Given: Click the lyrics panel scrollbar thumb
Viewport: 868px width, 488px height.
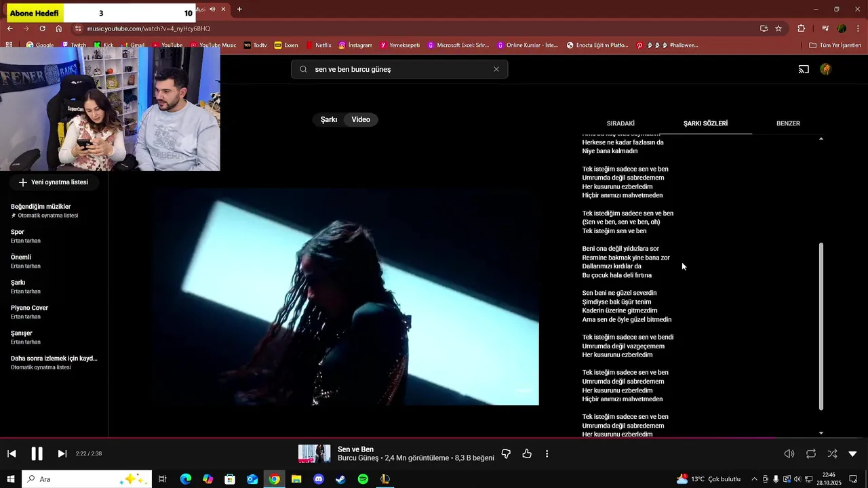Looking at the screenshot, I should coord(821,326).
